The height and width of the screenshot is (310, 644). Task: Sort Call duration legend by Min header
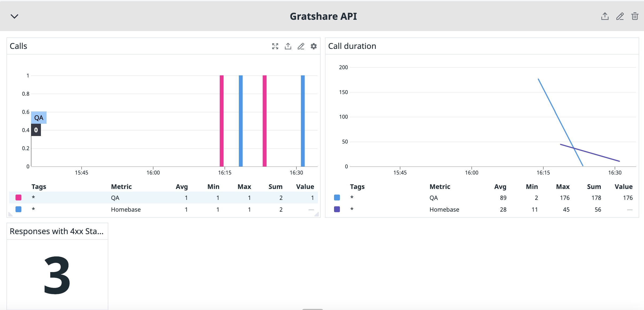(532, 187)
